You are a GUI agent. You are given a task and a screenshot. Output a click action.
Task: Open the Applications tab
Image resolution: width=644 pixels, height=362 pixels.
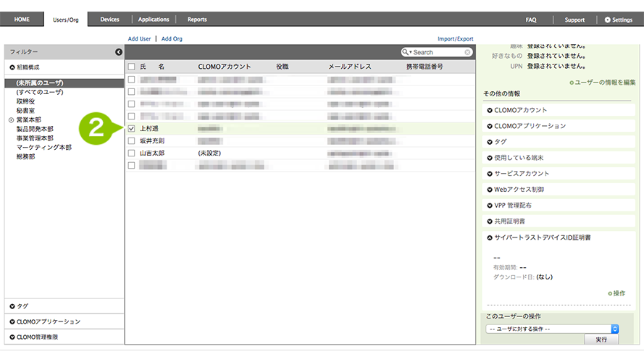pyautogui.click(x=154, y=20)
